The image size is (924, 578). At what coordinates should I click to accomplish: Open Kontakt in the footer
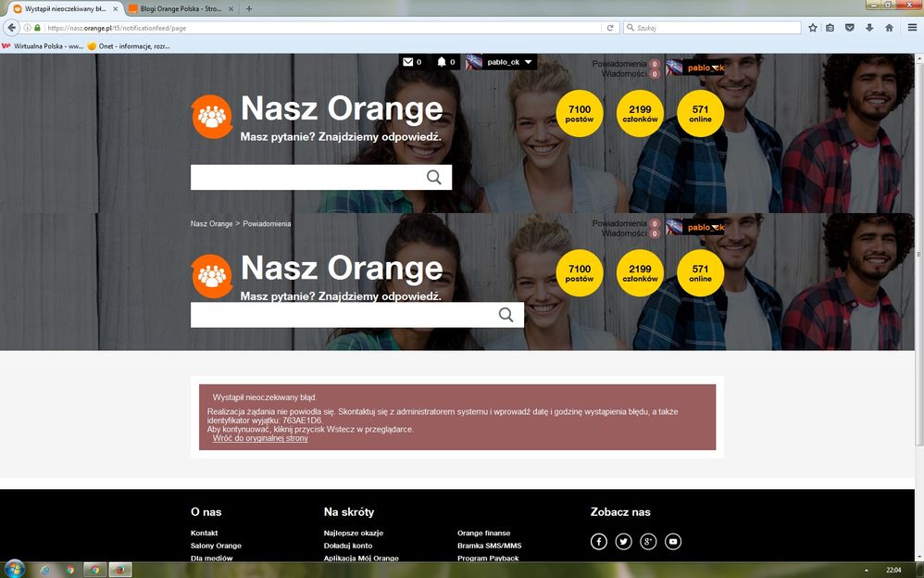203,532
